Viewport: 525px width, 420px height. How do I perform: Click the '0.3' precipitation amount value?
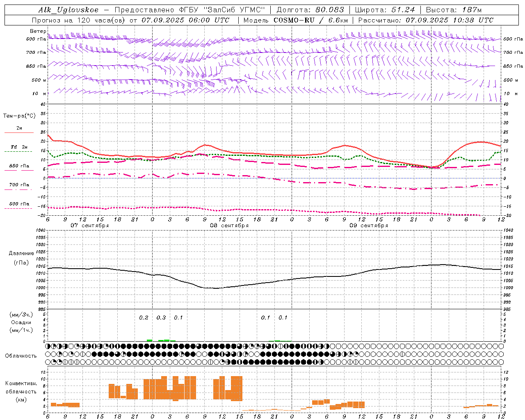161,318
